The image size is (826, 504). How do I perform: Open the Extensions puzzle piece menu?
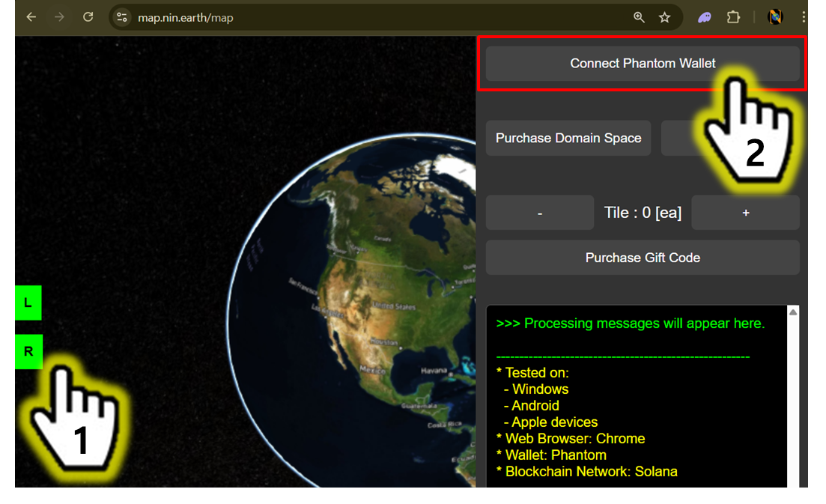[733, 17]
